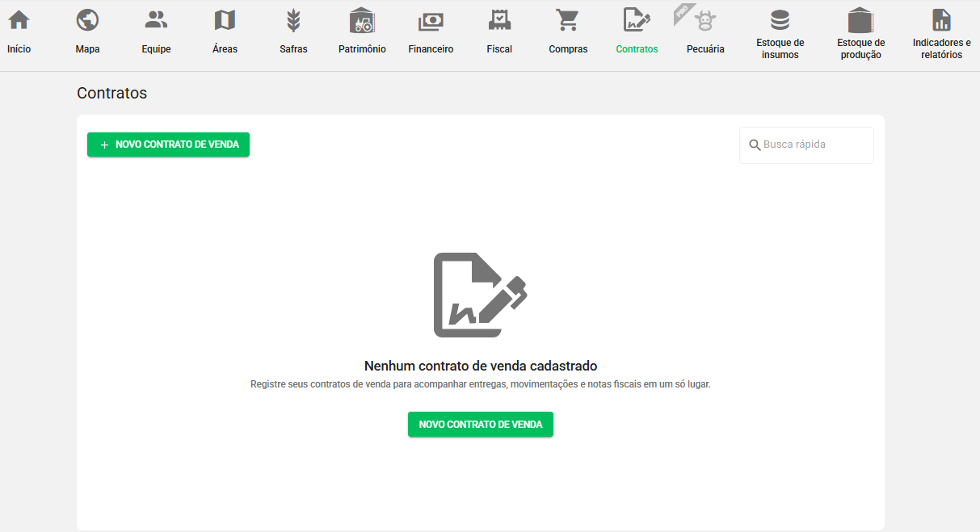
Task: Click the Financeiro money icon
Action: [431, 21]
